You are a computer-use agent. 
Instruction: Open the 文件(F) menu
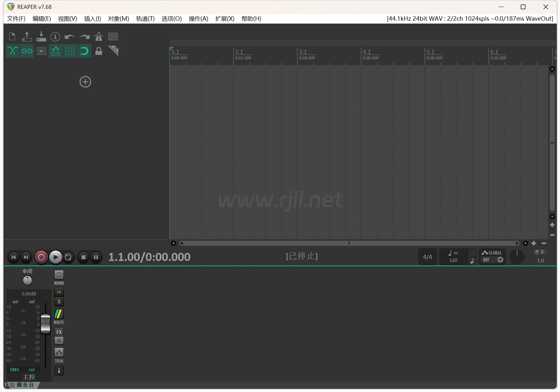point(16,19)
